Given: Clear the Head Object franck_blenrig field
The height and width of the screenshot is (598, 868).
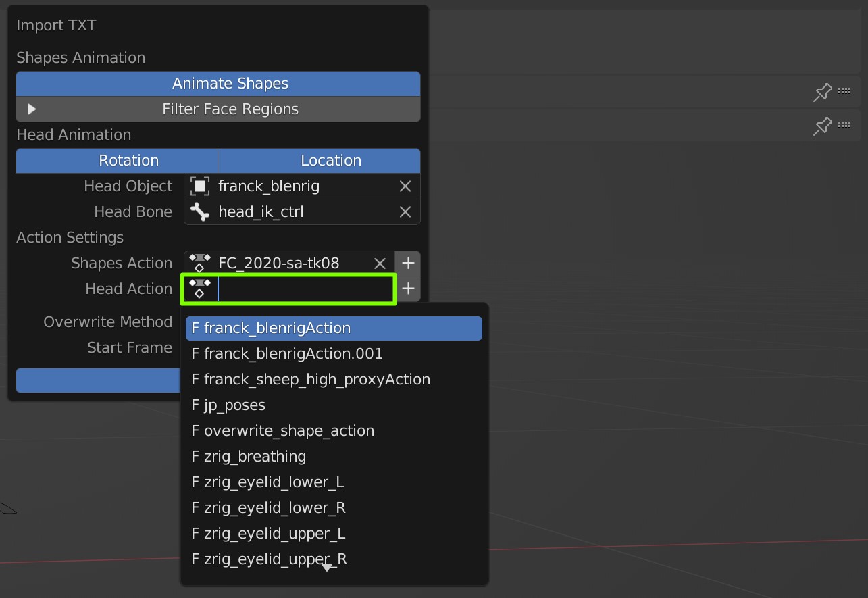Looking at the screenshot, I should point(405,186).
